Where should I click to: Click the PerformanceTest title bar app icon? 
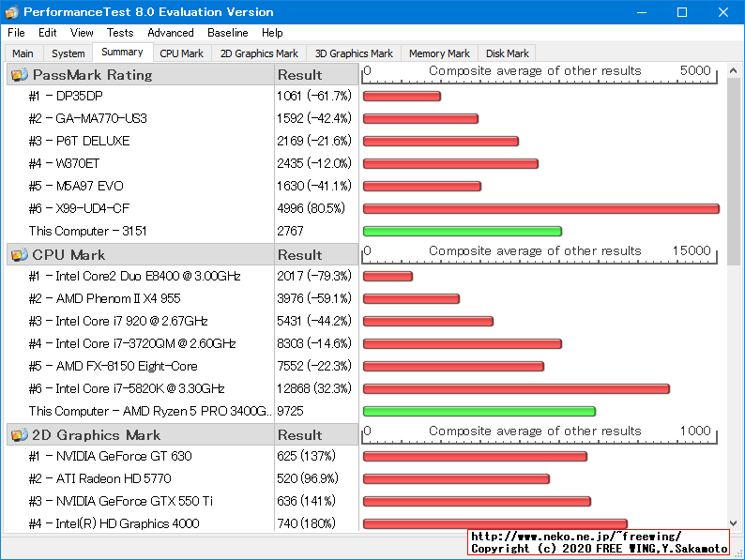coord(12,12)
